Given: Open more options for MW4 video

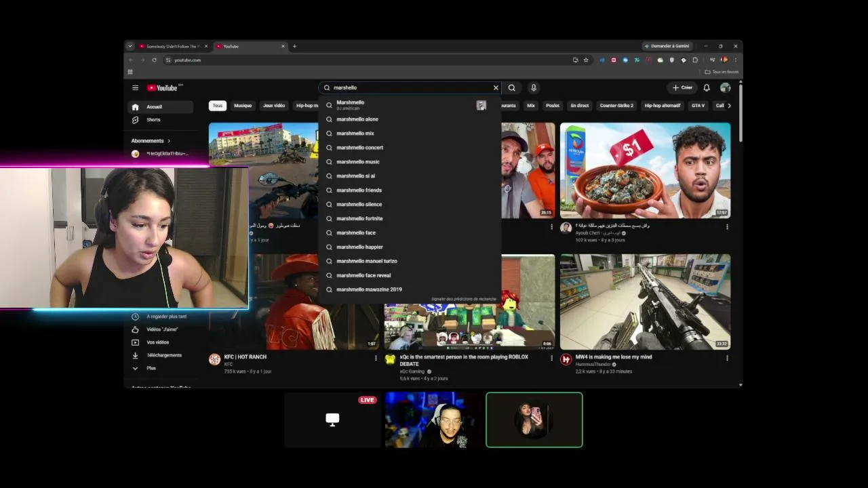Looking at the screenshot, I should click(x=727, y=358).
